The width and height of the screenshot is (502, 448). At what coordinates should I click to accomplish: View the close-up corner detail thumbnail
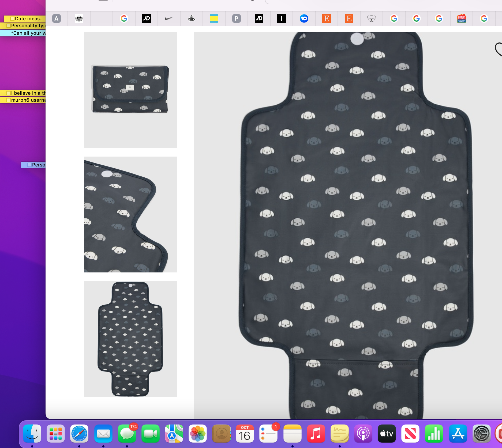pyautogui.click(x=130, y=214)
